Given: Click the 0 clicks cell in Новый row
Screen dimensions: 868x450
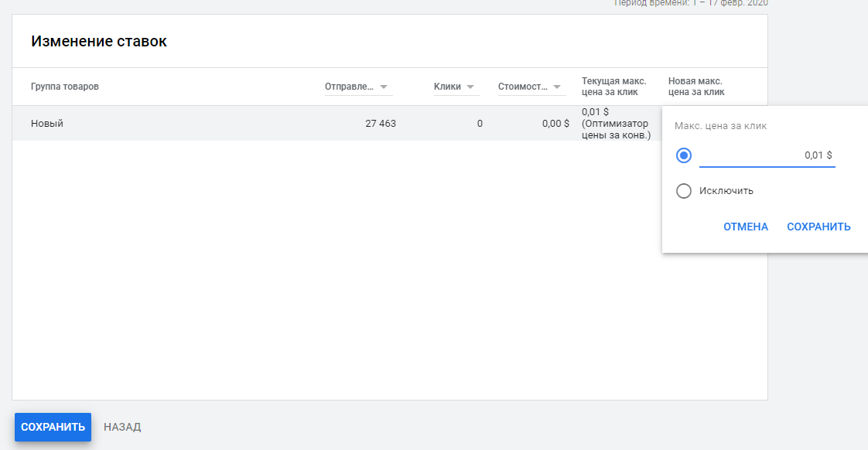Looking at the screenshot, I should coord(480,124).
